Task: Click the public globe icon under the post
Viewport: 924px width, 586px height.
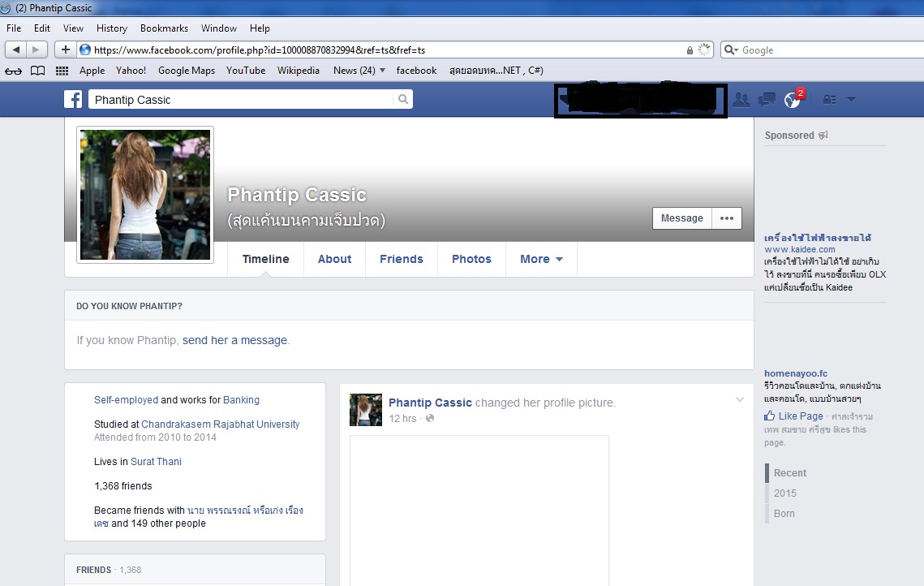Action: coord(430,418)
